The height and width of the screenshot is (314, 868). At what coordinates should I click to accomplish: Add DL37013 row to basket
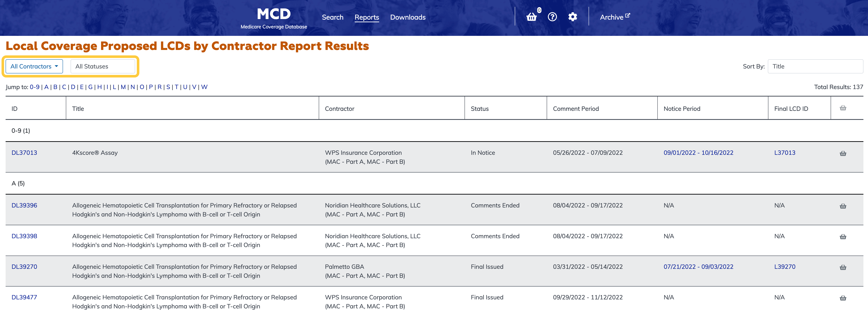coord(843,153)
